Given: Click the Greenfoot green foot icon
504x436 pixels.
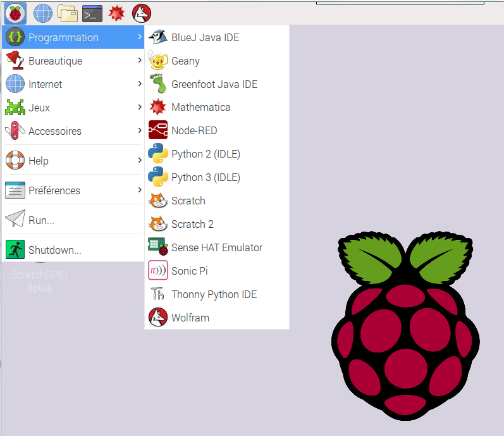Looking at the screenshot, I should click(158, 84).
